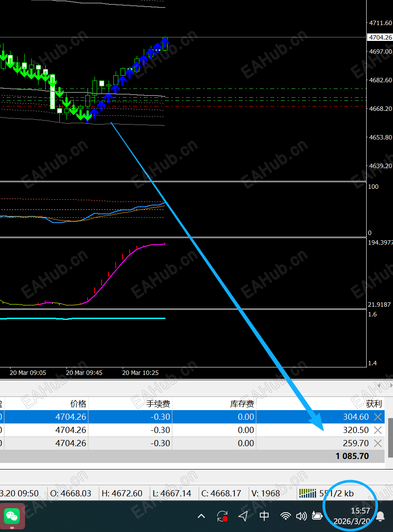
Task: Select the row with profit 320.50
Action: coord(193,430)
